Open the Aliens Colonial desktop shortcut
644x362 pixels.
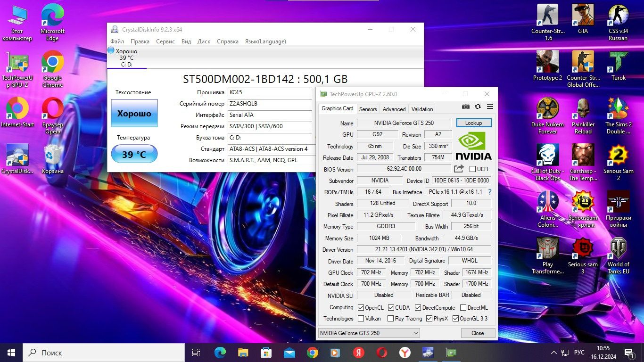[x=548, y=209]
